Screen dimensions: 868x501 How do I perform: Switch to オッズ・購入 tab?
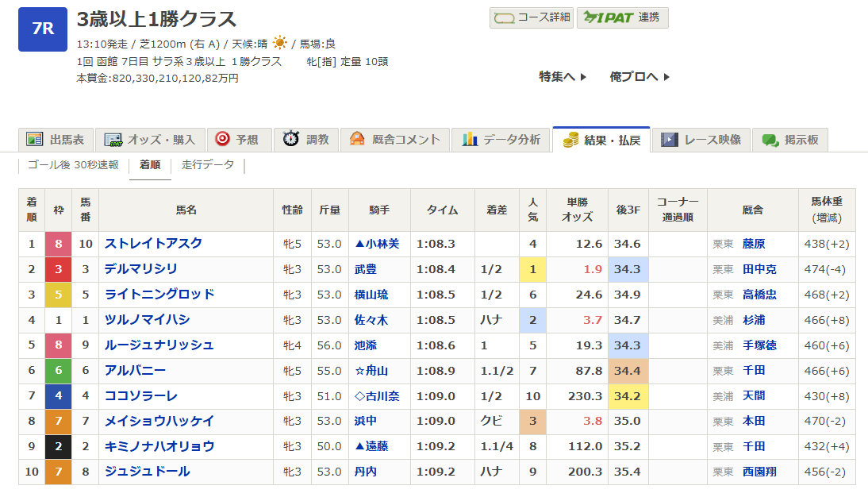coord(150,140)
